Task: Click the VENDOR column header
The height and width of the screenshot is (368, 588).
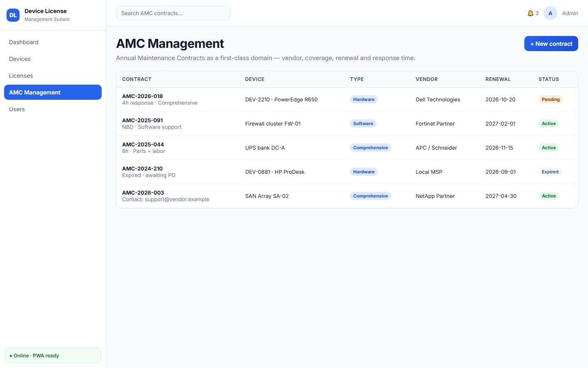Action: point(427,79)
